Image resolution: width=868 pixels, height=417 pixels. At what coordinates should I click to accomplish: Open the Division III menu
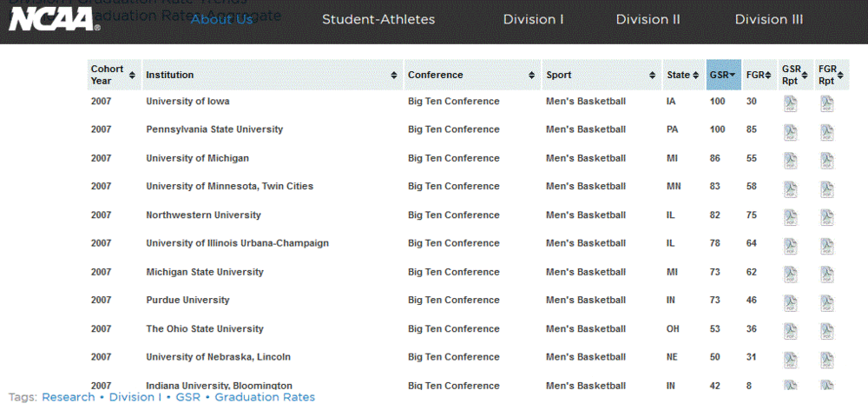[769, 19]
